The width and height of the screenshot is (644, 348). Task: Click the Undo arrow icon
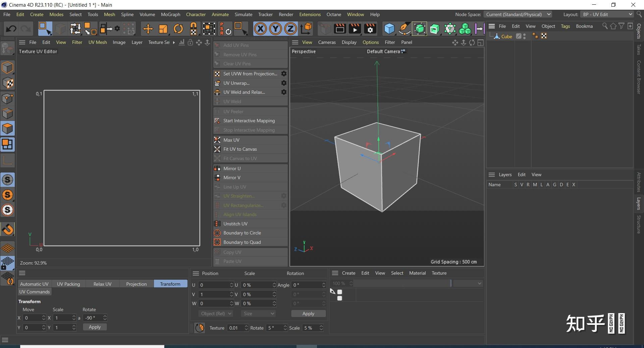click(11, 29)
